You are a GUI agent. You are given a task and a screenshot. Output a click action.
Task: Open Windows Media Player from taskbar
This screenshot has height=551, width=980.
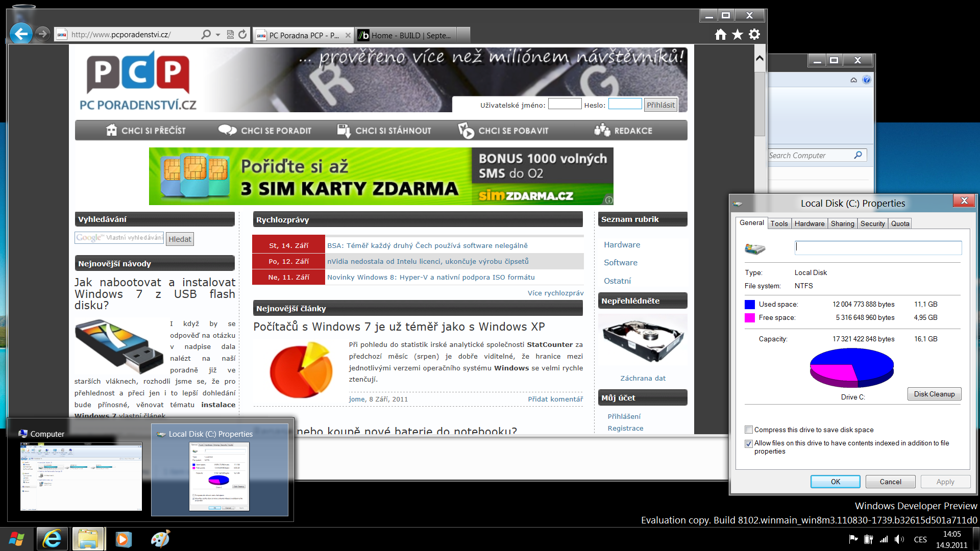[123, 539]
